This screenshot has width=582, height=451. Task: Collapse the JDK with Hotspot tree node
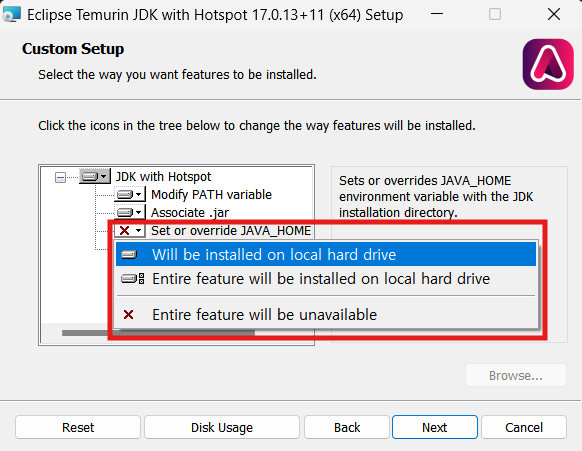point(60,177)
